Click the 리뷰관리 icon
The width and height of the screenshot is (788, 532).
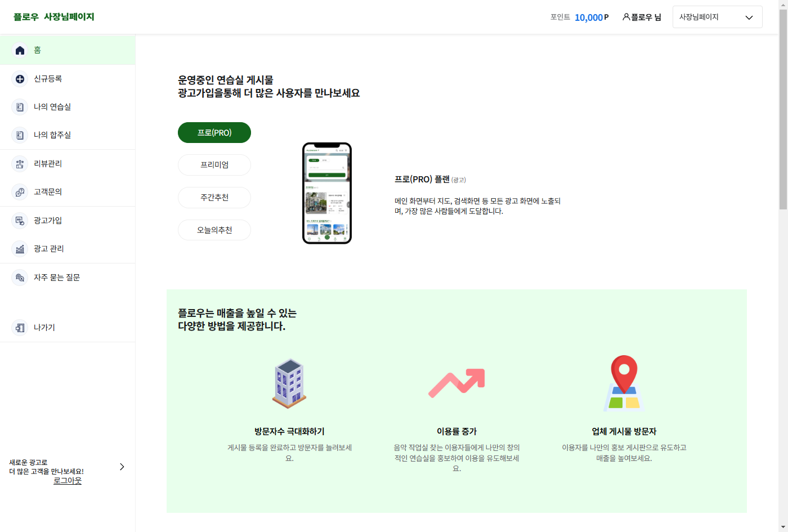pos(20,164)
